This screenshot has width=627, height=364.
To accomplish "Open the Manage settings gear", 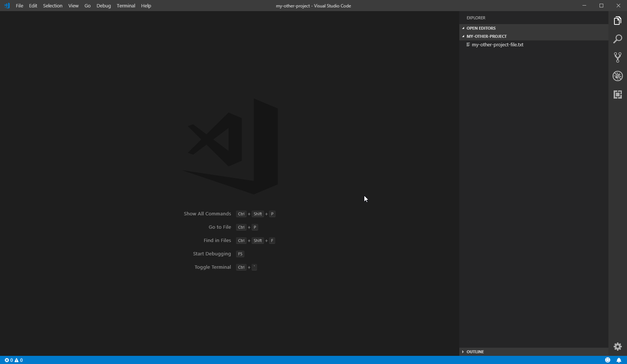I will (x=617, y=346).
